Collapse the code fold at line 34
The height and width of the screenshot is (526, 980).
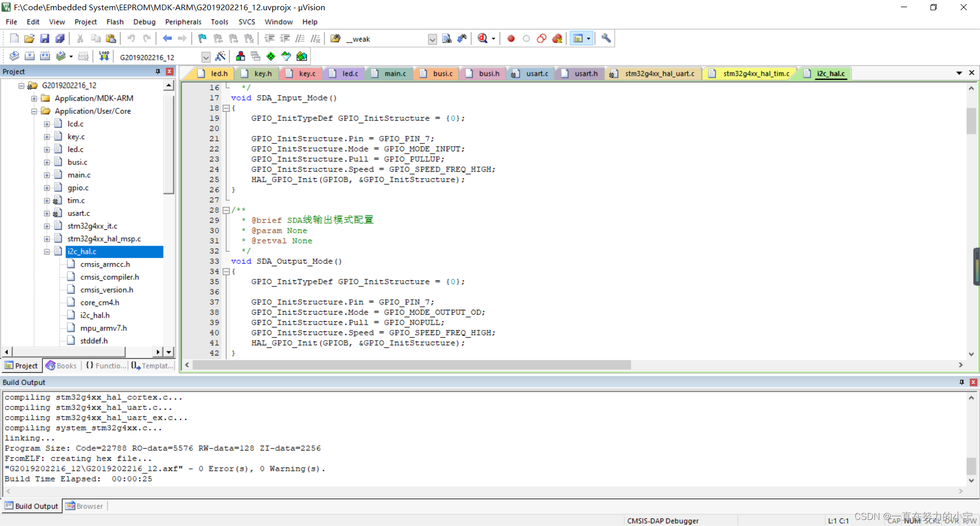coord(226,272)
